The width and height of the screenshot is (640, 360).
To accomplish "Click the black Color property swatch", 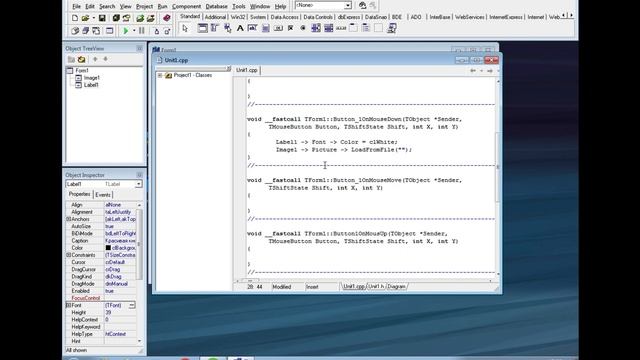I will tap(108, 248).
